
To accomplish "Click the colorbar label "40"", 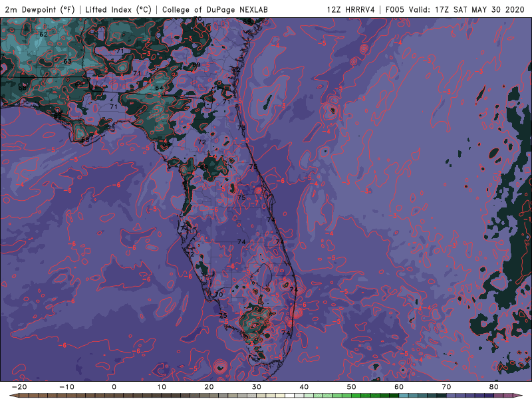I will point(304,387).
